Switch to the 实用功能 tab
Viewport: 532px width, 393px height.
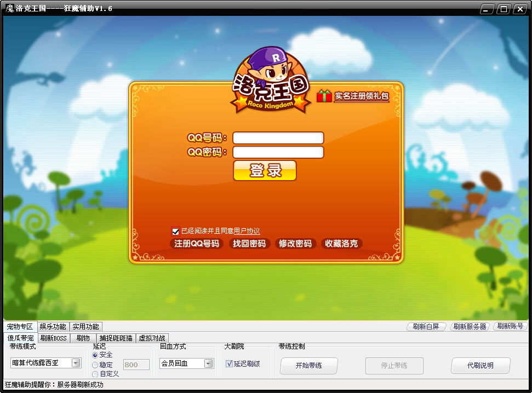86,327
